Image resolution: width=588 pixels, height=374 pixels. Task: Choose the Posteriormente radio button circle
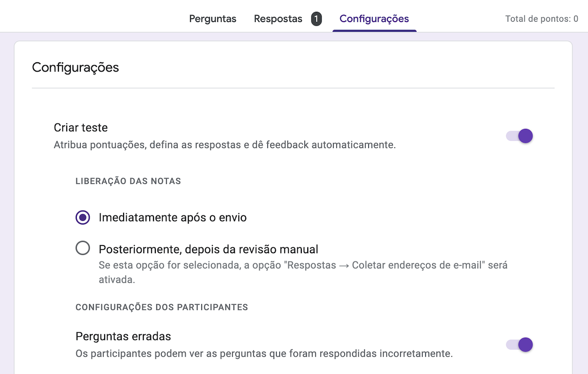click(x=83, y=249)
